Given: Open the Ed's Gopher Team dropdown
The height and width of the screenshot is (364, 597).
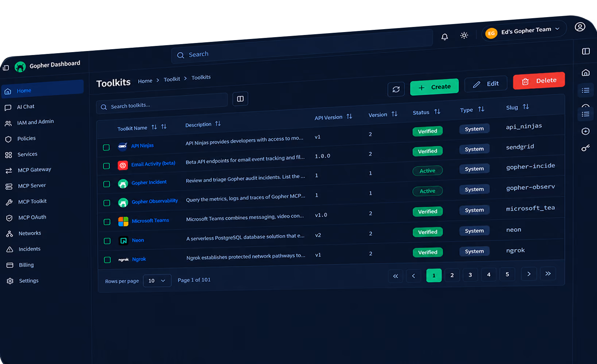Looking at the screenshot, I should point(524,31).
